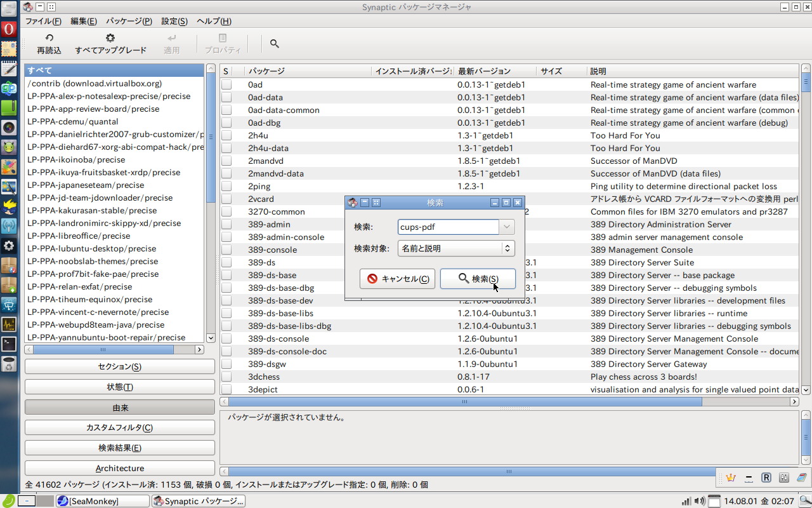
Task: Open the ヘルプ(H) menu
Action: [214, 21]
